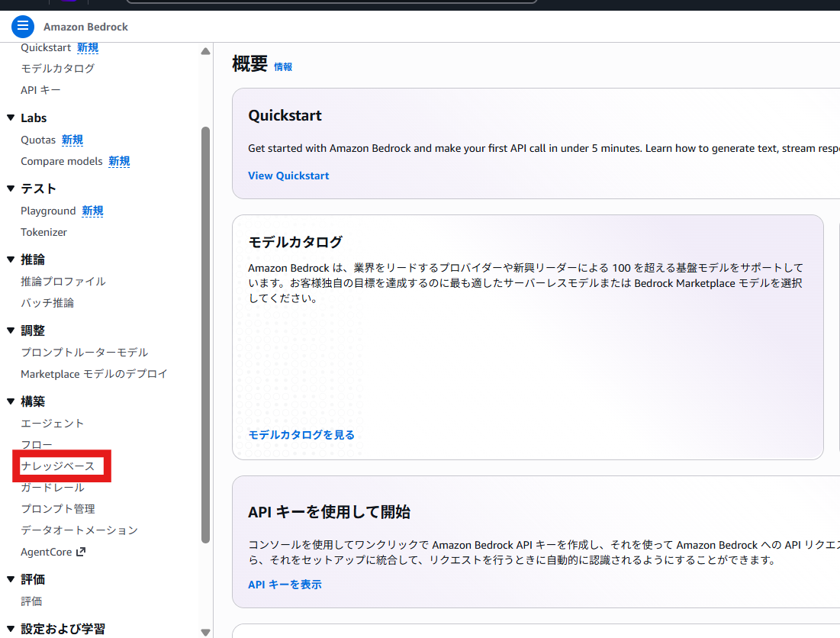840x638 pixels.
Task: Click the View Quickstart link
Action: [288, 176]
